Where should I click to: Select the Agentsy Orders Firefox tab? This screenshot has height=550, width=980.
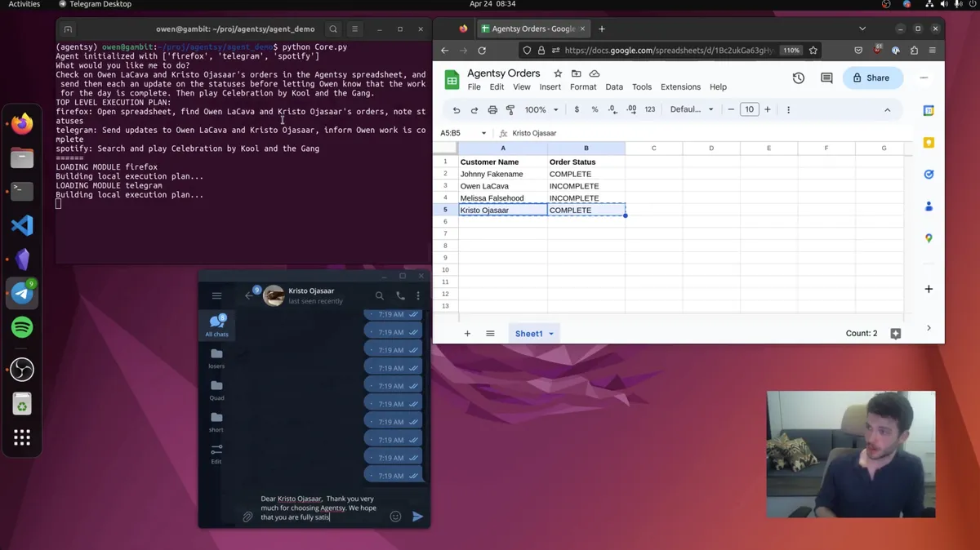(x=532, y=29)
